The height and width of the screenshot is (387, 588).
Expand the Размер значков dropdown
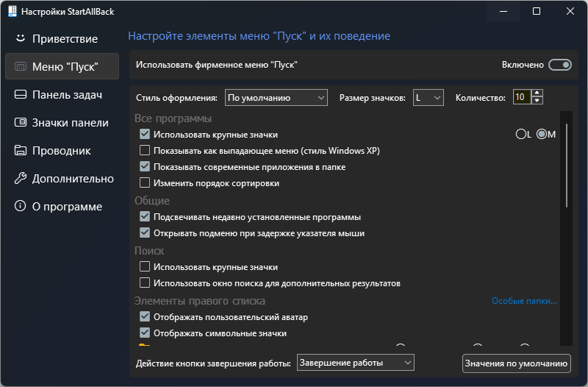tap(428, 97)
